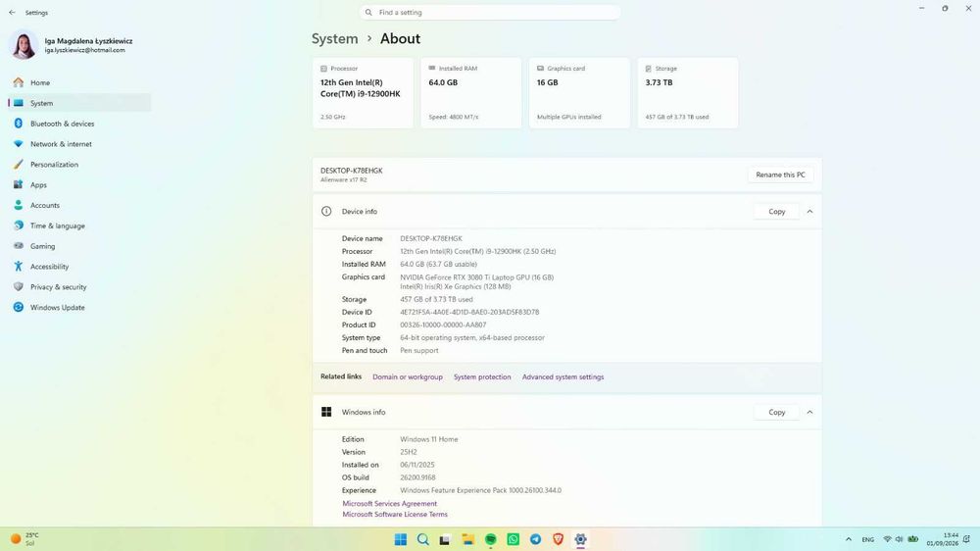Open Microsoft Services Agreement link

pos(389,504)
